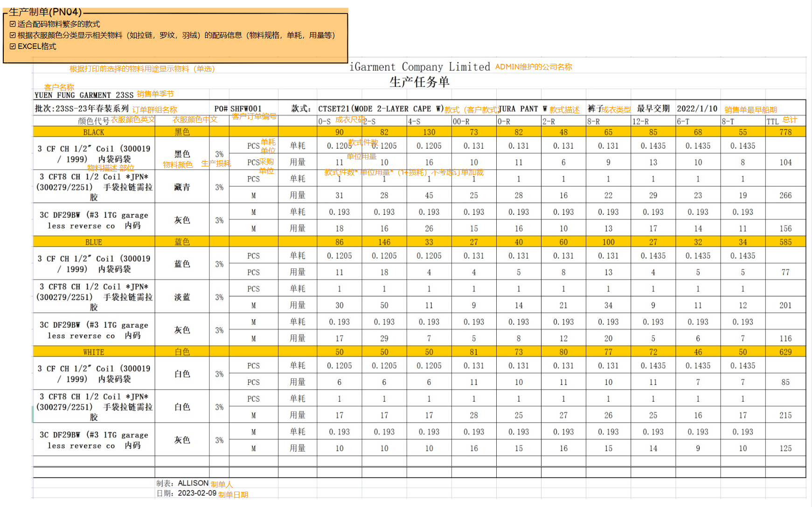Select the 白色 cell in the WHITE header row
Screen dimensions: 812x507
(x=182, y=352)
